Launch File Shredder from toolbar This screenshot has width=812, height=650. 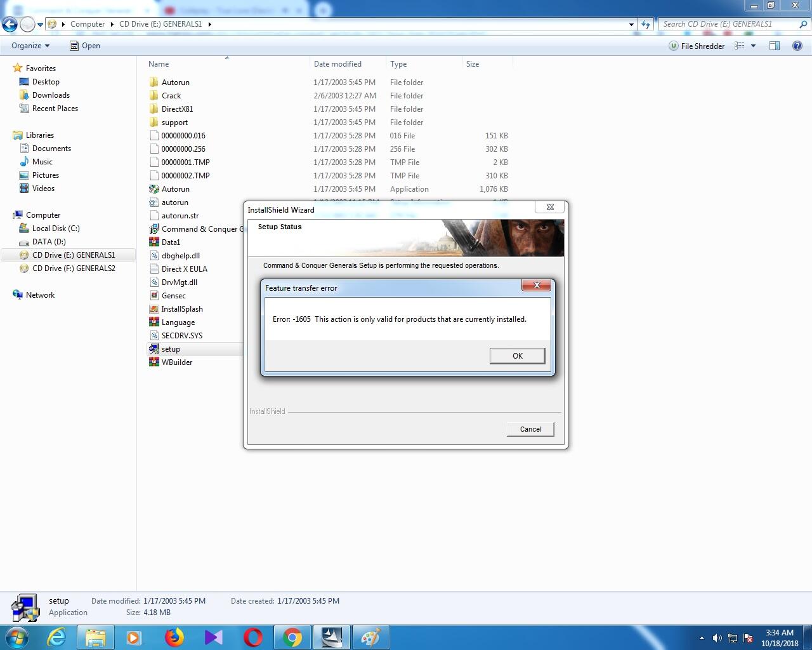click(x=697, y=46)
